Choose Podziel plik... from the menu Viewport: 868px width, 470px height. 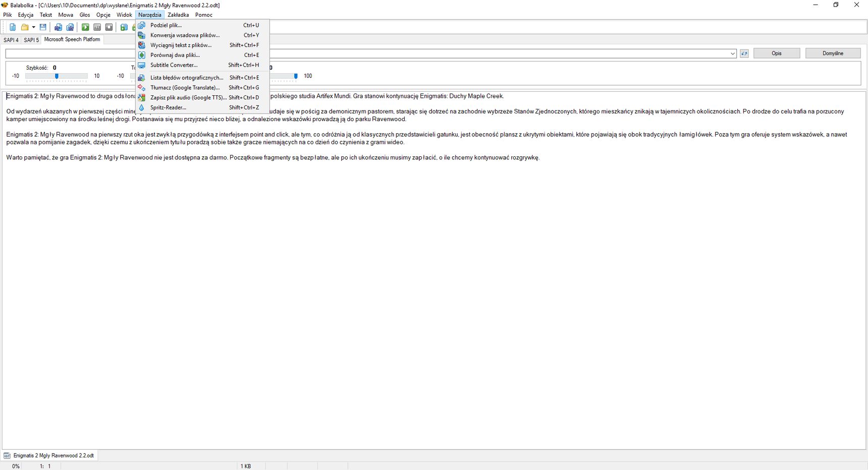(202, 25)
